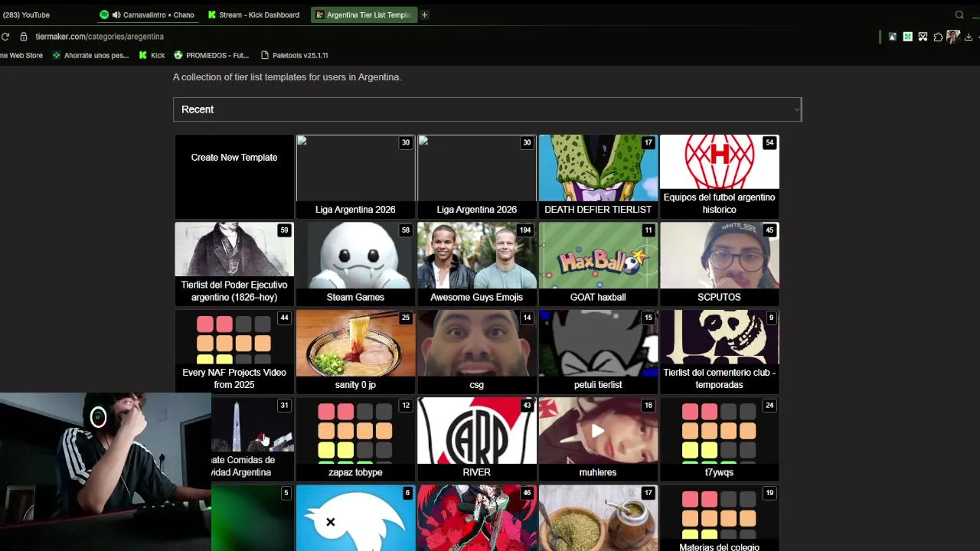Screen dimensions: 980x551
Task: Select the Argentina Tier List Template tab
Action: (364, 15)
